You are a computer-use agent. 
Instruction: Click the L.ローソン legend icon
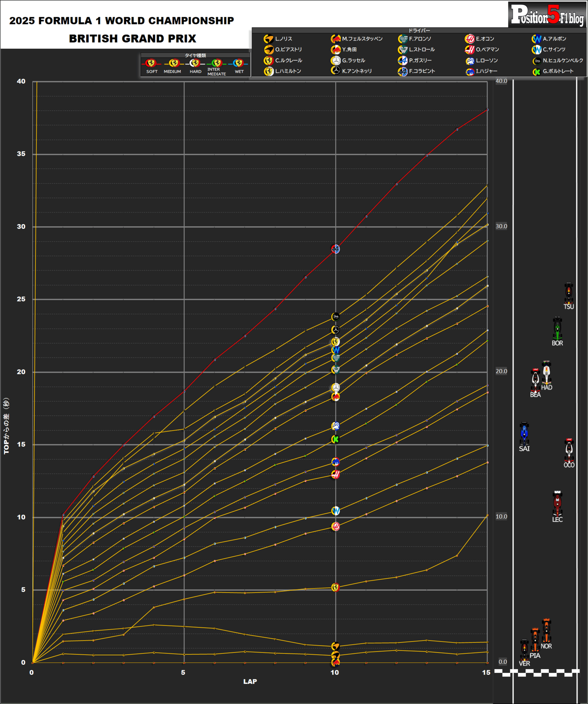(x=470, y=61)
